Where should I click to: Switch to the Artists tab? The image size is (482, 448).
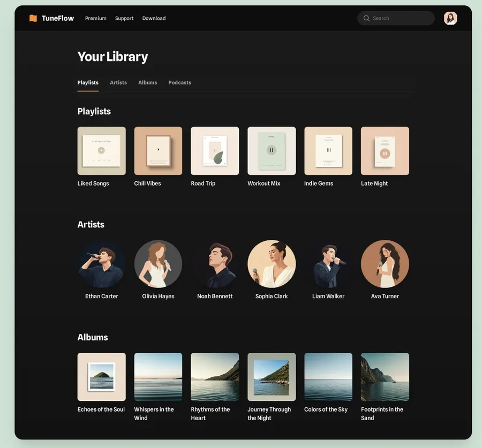point(118,82)
